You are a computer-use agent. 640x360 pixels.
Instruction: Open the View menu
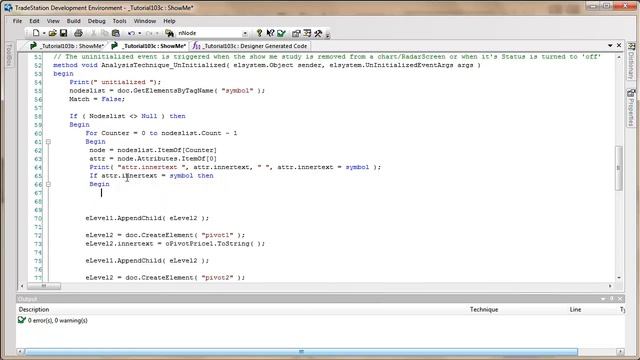(x=53, y=21)
